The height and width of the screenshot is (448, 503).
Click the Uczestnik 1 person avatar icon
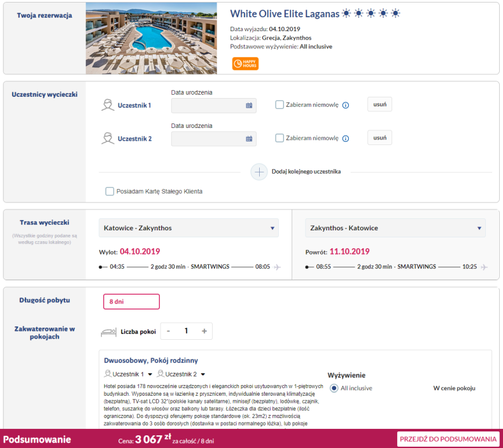click(x=108, y=105)
